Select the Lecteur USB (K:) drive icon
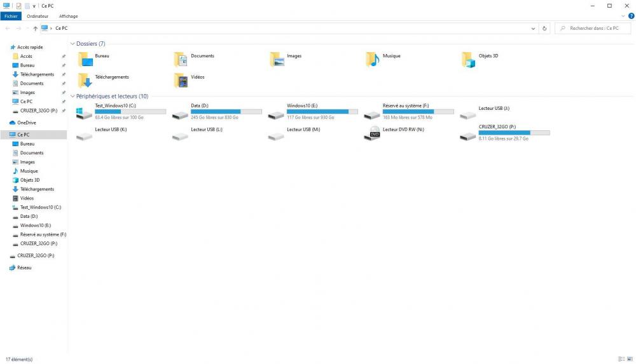Viewport: 636px width, 364px height. point(85,137)
